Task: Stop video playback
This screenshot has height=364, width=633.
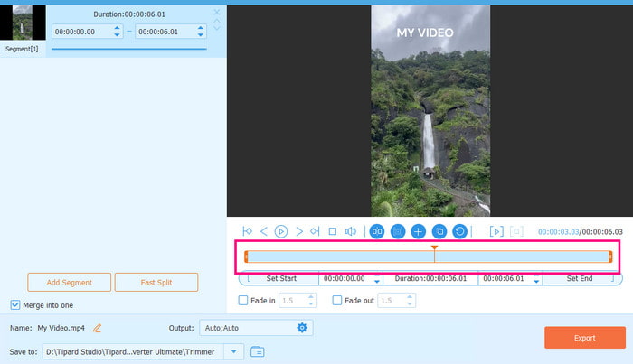Action: [x=333, y=231]
